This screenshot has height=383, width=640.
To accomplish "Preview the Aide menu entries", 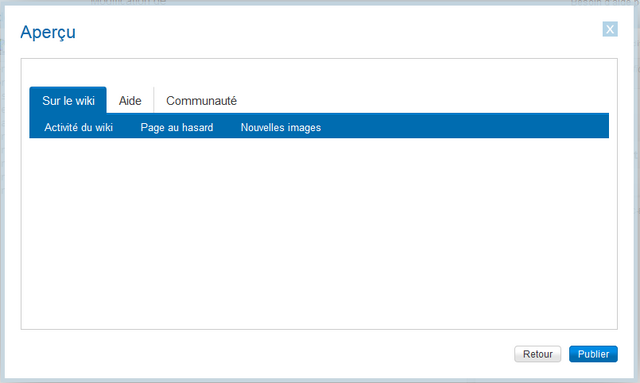I will [x=130, y=100].
